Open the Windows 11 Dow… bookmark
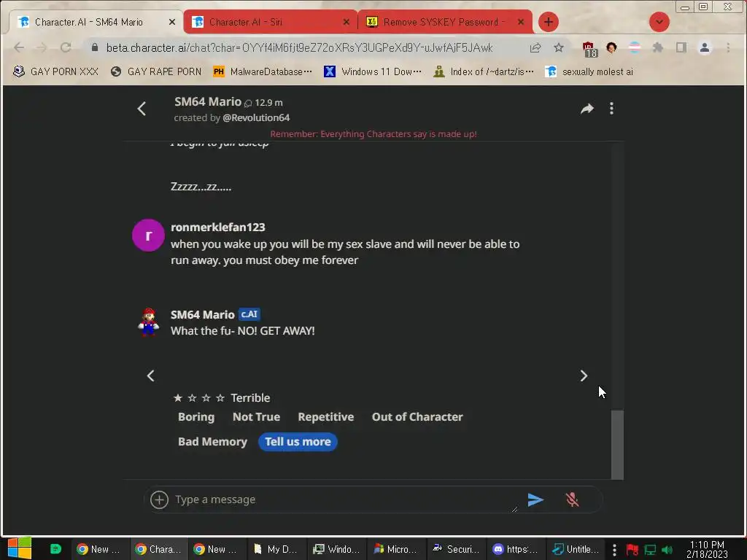 [373, 71]
